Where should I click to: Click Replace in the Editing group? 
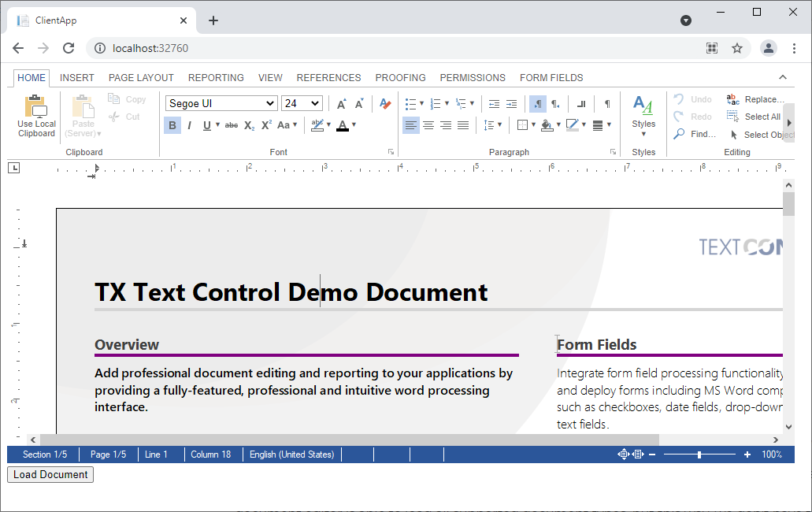pos(755,99)
